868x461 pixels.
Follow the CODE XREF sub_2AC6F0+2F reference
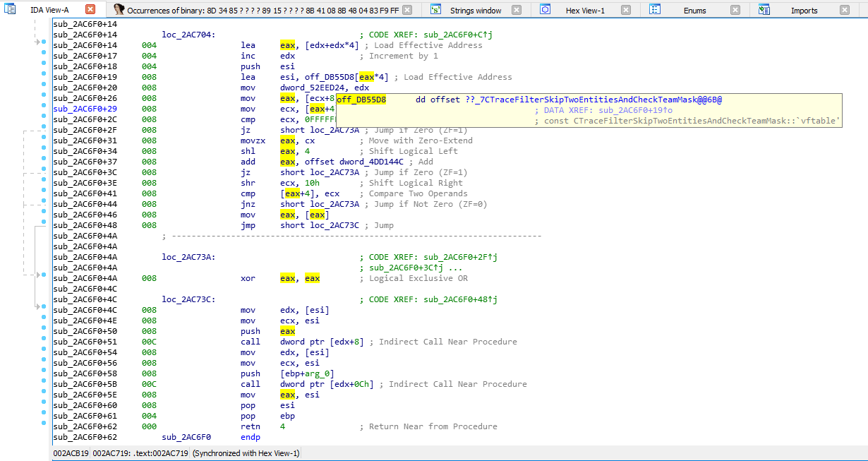[461, 257]
